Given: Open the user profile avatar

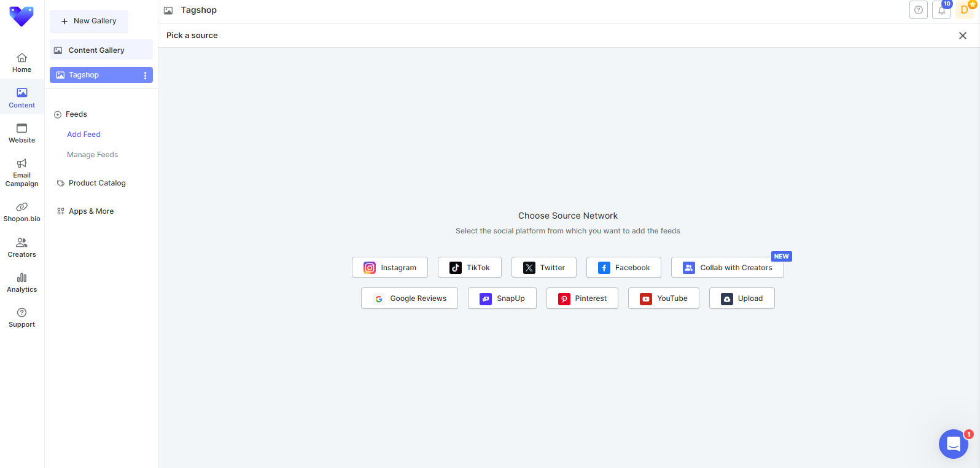Looking at the screenshot, I should click(x=965, y=10).
